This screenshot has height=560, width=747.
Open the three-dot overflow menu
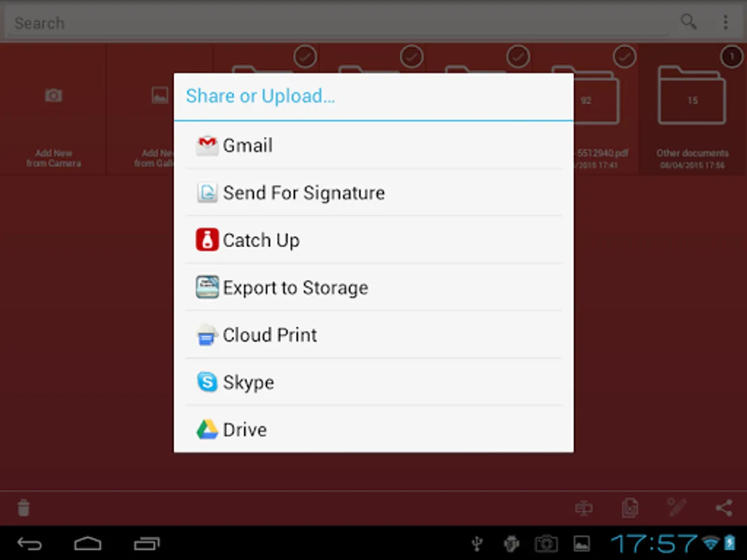725,22
